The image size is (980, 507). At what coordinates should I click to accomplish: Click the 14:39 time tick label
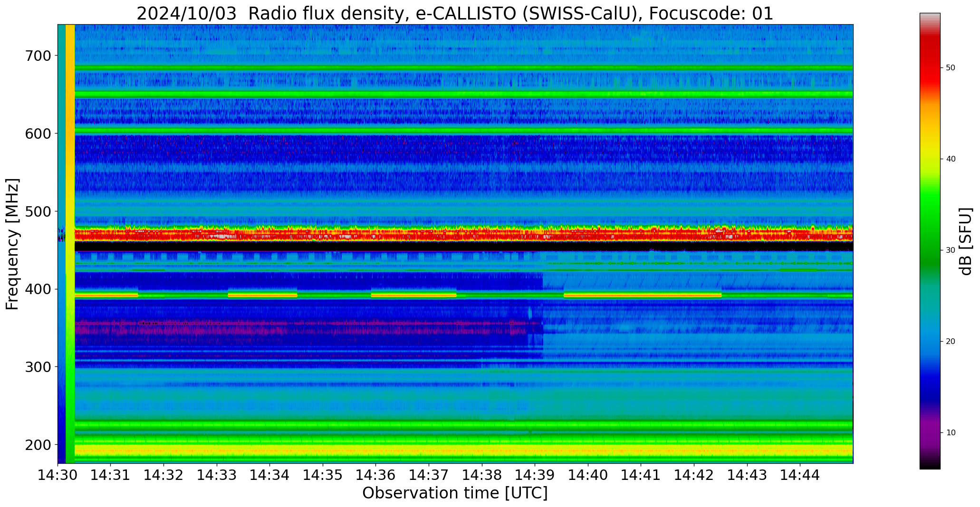535,475
